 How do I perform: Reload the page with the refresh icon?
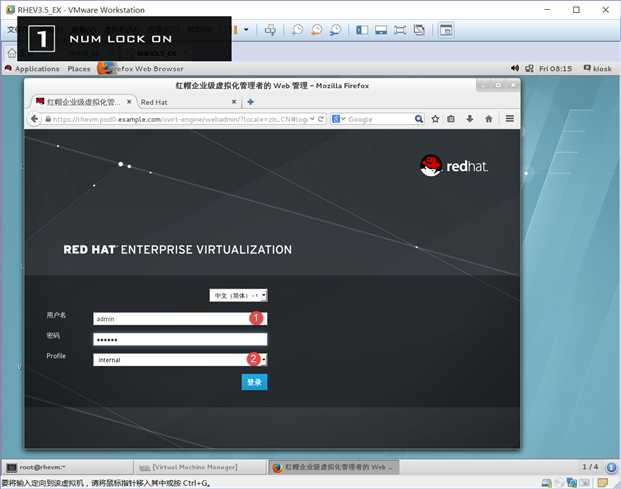pyautogui.click(x=321, y=119)
